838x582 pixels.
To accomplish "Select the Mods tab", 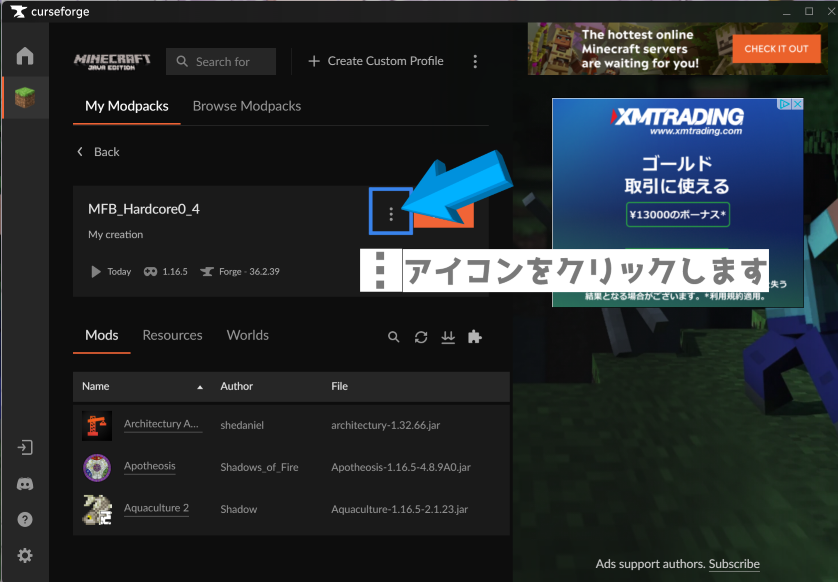I will coord(102,335).
